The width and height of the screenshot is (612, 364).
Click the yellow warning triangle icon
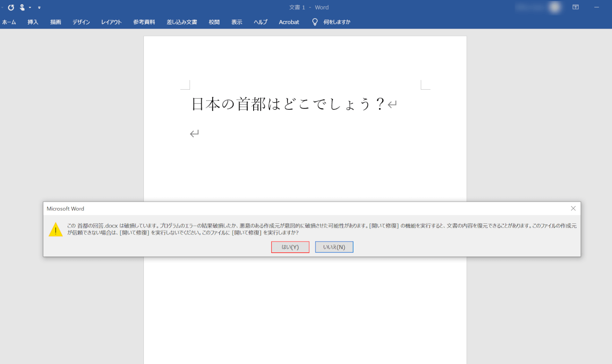click(x=56, y=229)
